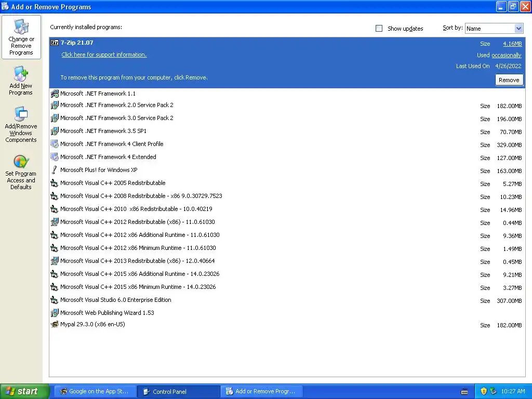The image size is (532, 399).
Task: Click the Visual C++ 2013 Redistributable (x86) icon
Action: pos(54,261)
